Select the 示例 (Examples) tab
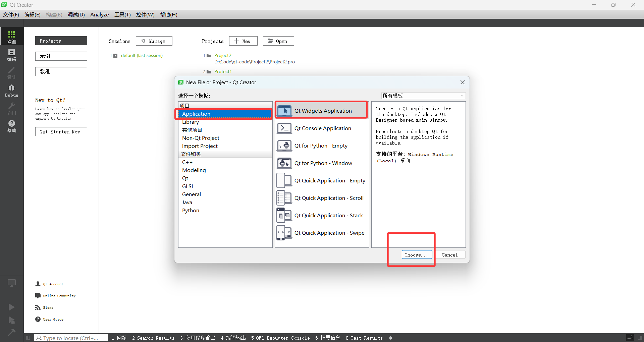Screen dimensions: 644x342 tap(61, 56)
